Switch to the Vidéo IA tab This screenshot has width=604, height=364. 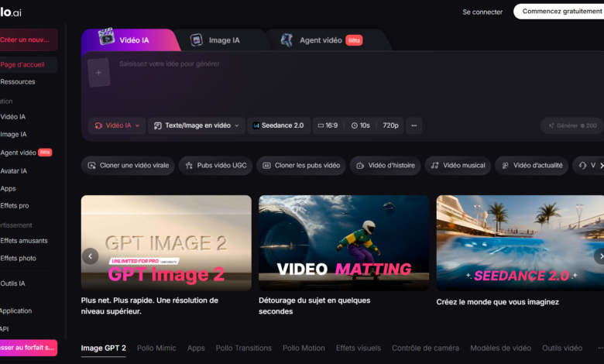129,40
